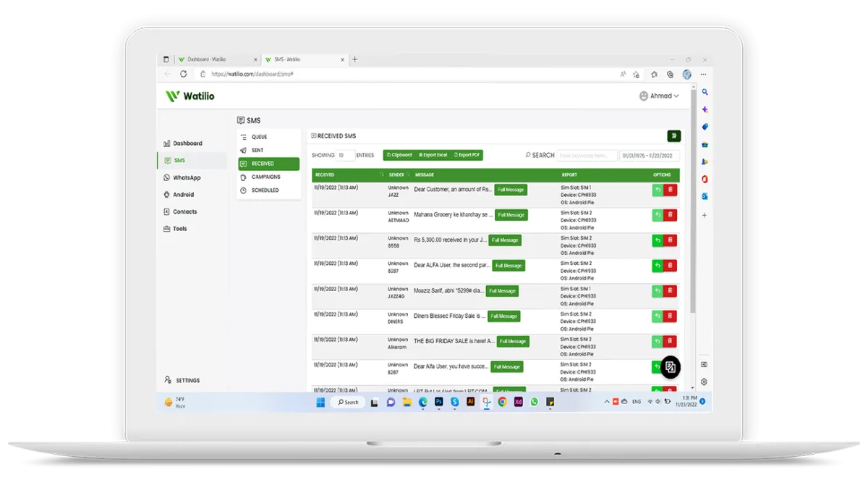Open Office icon in Edge sidebar
The image size is (868, 488).
tap(705, 179)
